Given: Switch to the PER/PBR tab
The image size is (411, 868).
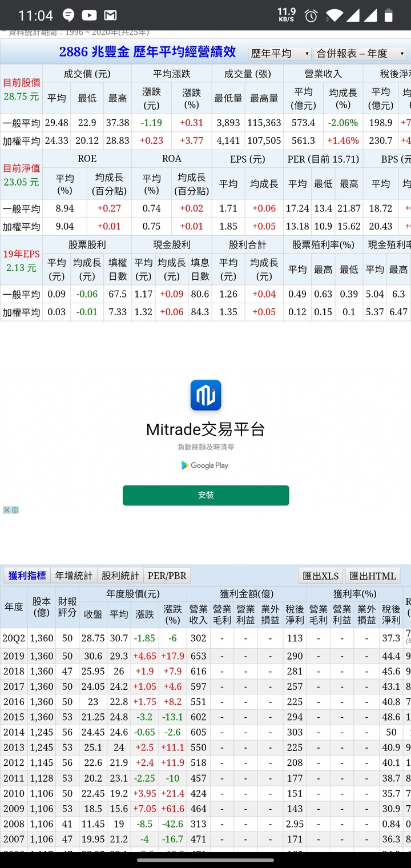Looking at the screenshot, I should (x=167, y=575).
